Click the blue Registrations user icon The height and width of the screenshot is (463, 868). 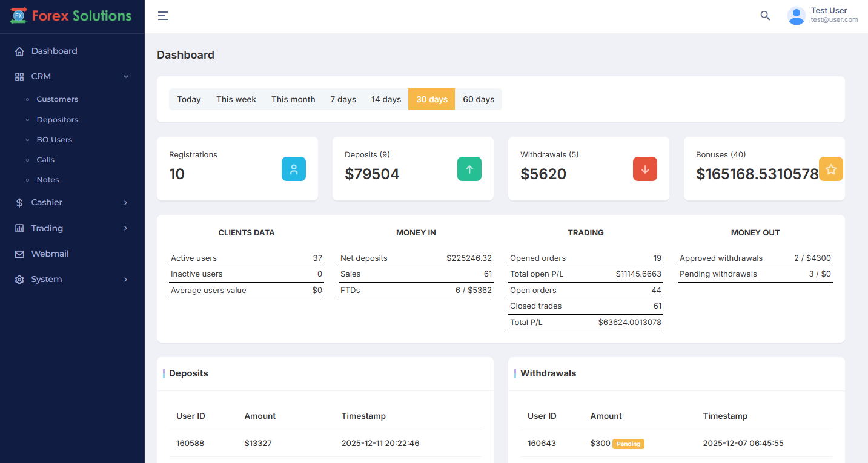click(x=294, y=169)
